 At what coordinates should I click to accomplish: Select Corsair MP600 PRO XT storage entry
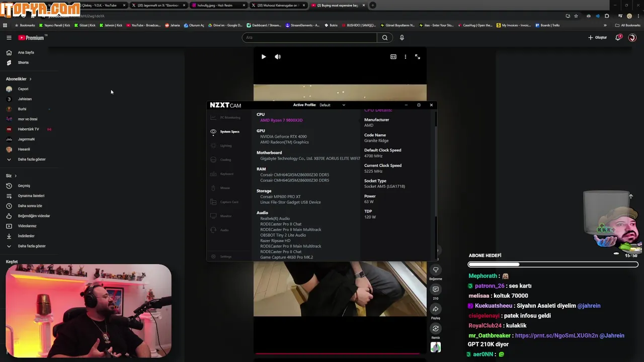[x=280, y=197]
